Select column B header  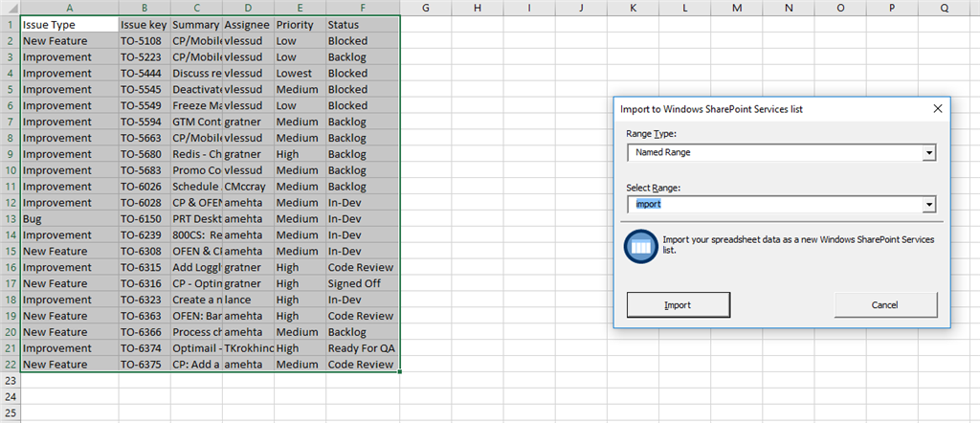(145, 8)
